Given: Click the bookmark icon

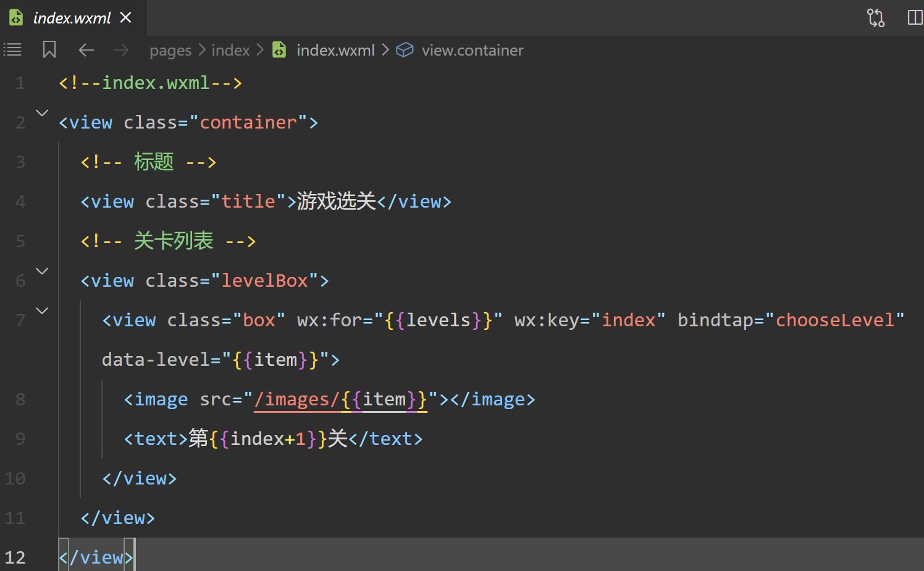Looking at the screenshot, I should tap(49, 50).
